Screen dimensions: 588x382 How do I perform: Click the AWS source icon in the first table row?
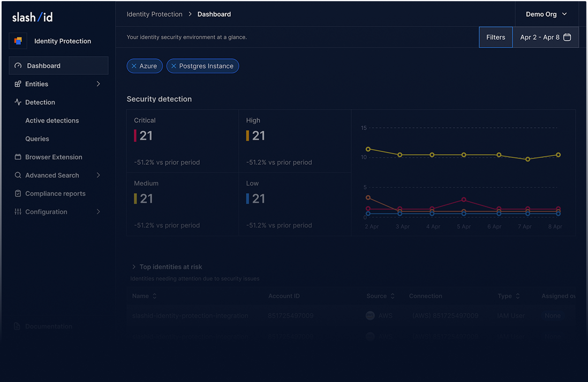click(370, 315)
